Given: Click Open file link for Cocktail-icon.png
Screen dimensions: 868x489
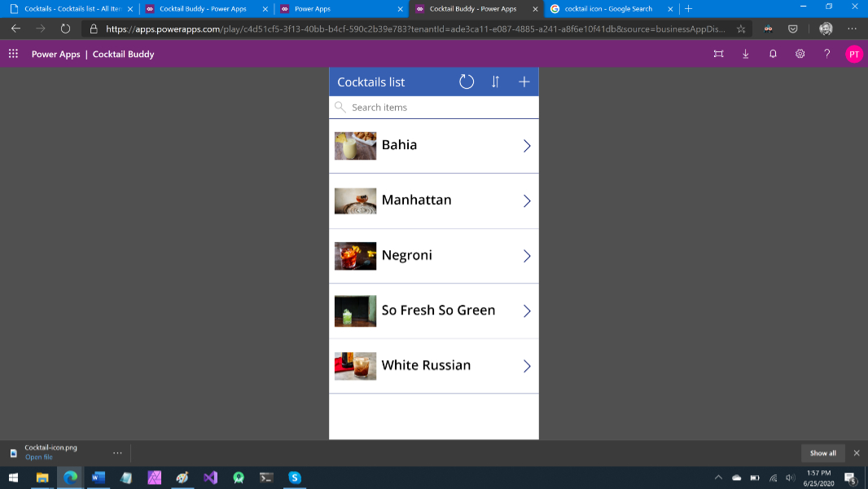Looking at the screenshot, I should pyautogui.click(x=38, y=457).
